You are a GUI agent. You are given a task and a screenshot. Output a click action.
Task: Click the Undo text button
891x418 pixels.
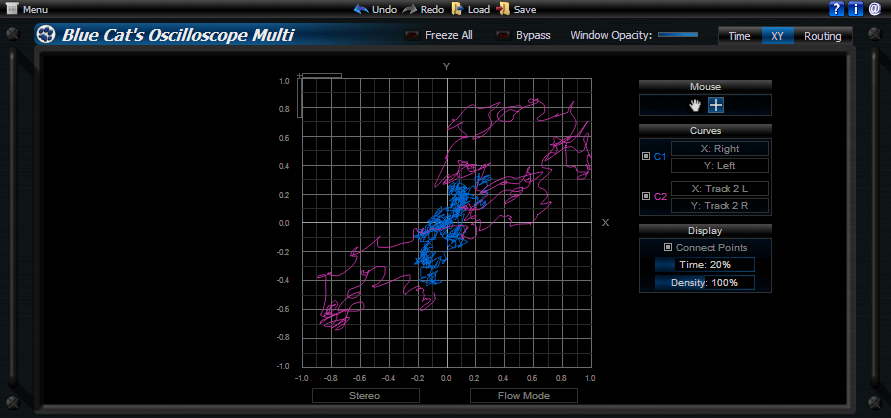coord(385,10)
